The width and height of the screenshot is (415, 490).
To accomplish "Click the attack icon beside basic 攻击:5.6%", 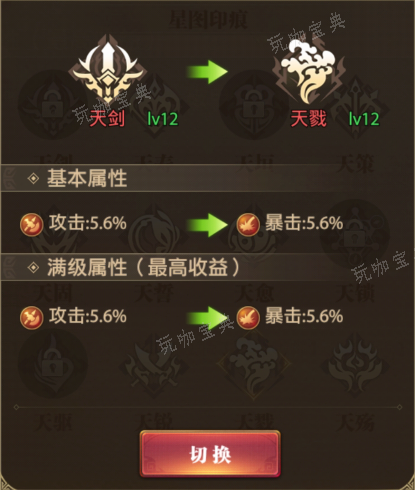I will [32, 225].
